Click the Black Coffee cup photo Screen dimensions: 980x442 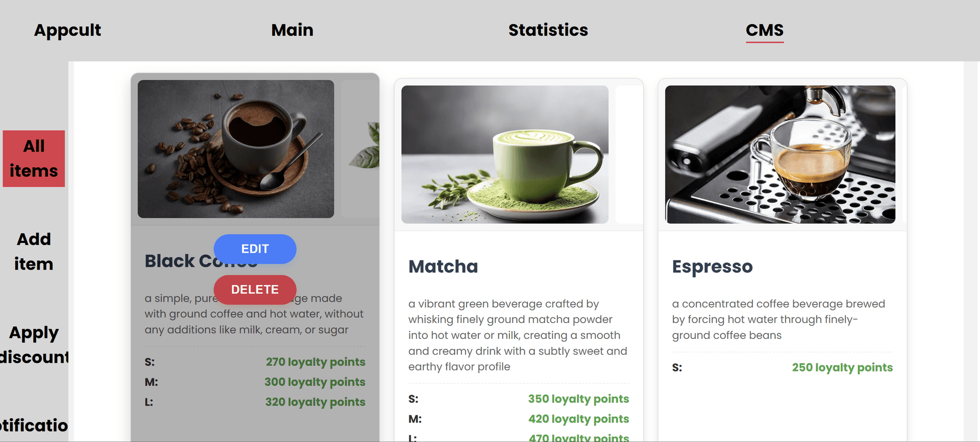pos(236,149)
